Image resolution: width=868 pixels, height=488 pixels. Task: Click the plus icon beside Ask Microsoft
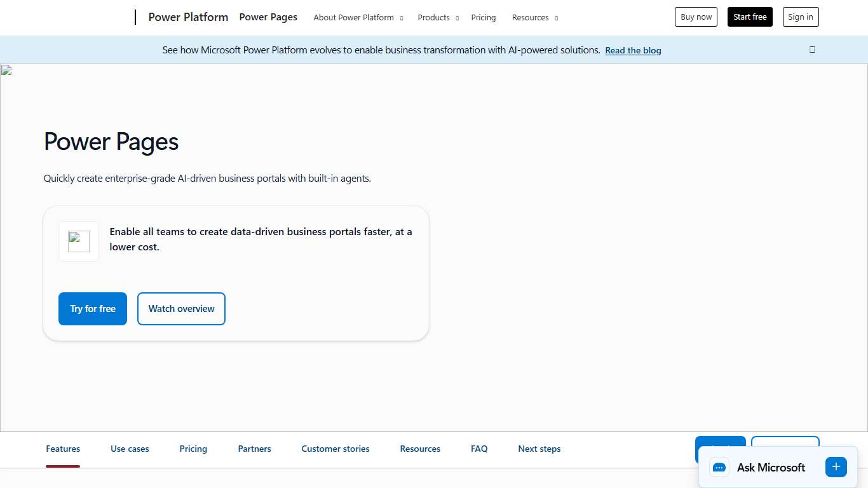836,466
